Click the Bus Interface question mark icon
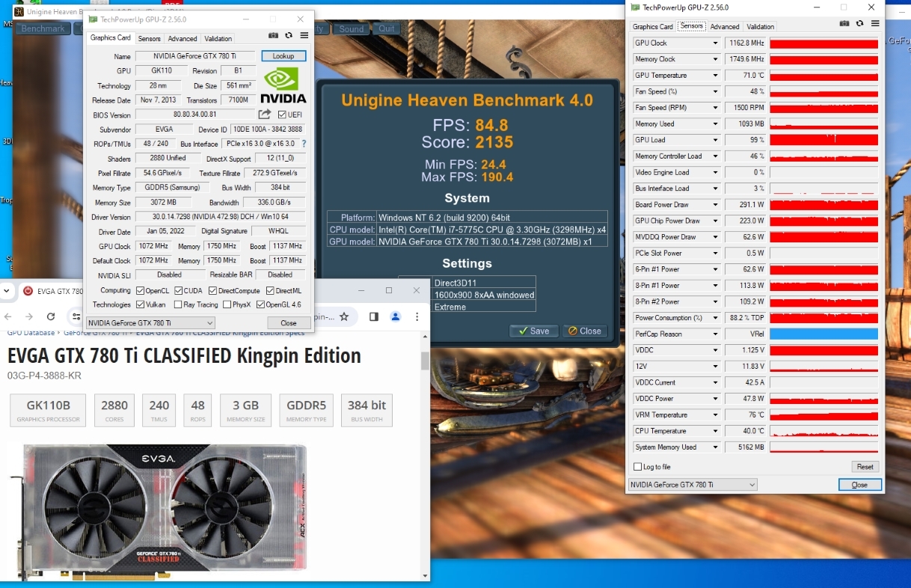This screenshot has width=911, height=588. [304, 144]
